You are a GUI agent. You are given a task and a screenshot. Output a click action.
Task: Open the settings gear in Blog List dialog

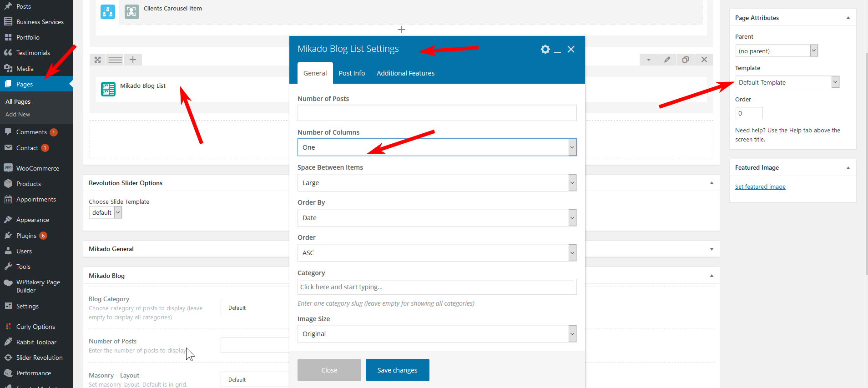(x=545, y=49)
